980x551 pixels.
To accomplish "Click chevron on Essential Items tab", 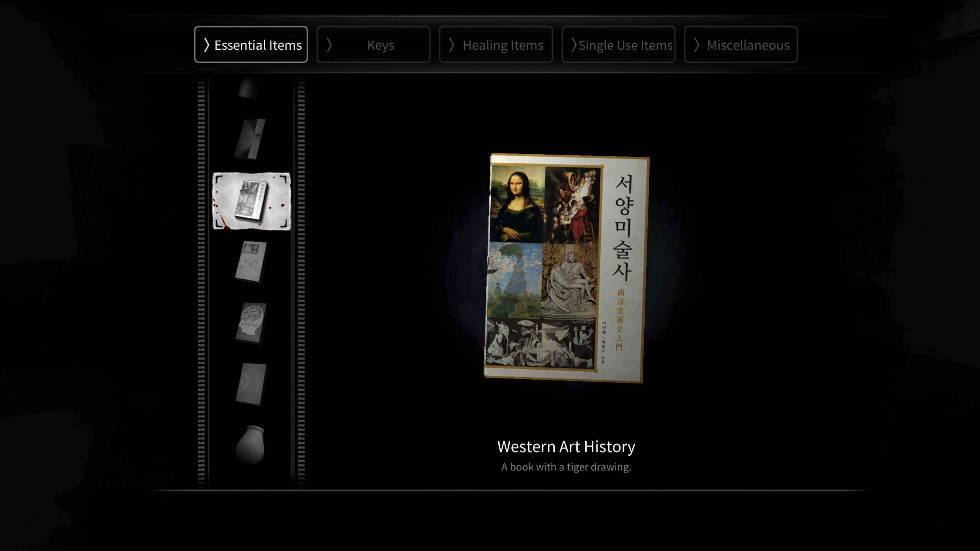I will [207, 45].
